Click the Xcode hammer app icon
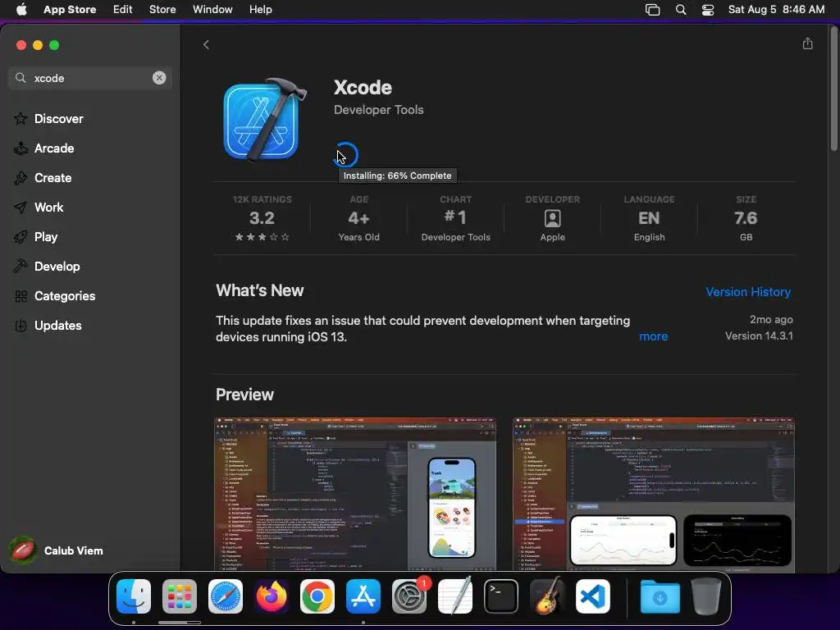The width and height of the screenshot is (840, 630). (x=265, y=121)
